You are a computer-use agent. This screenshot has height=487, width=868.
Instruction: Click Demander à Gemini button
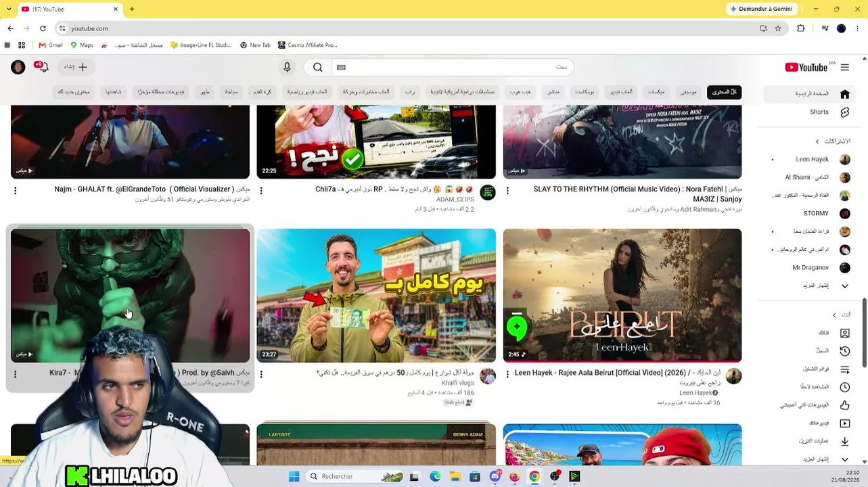point(761,9)
